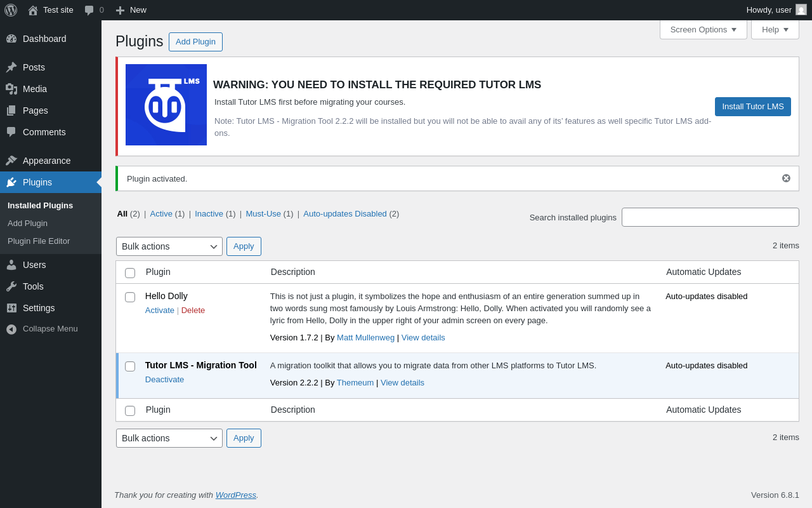Open Add Plugin submenu item

[27, 223]
